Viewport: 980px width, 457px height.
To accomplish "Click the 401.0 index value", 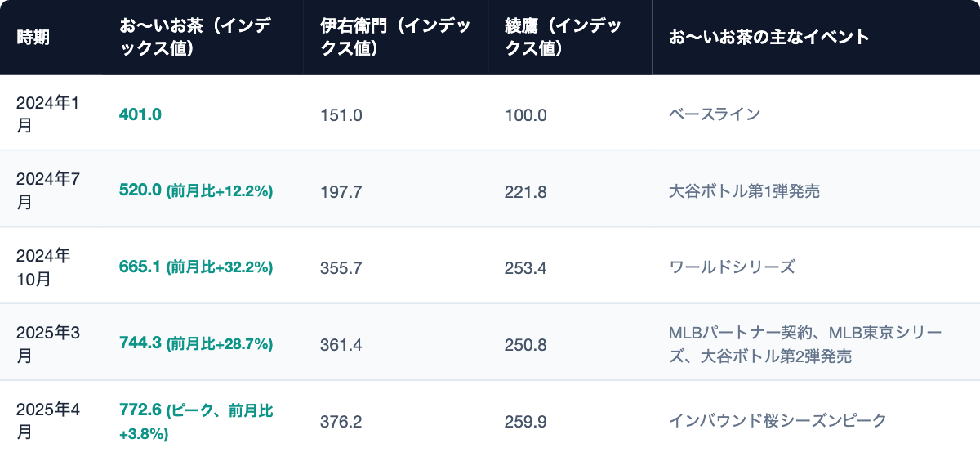I will [x=140, y=114].
